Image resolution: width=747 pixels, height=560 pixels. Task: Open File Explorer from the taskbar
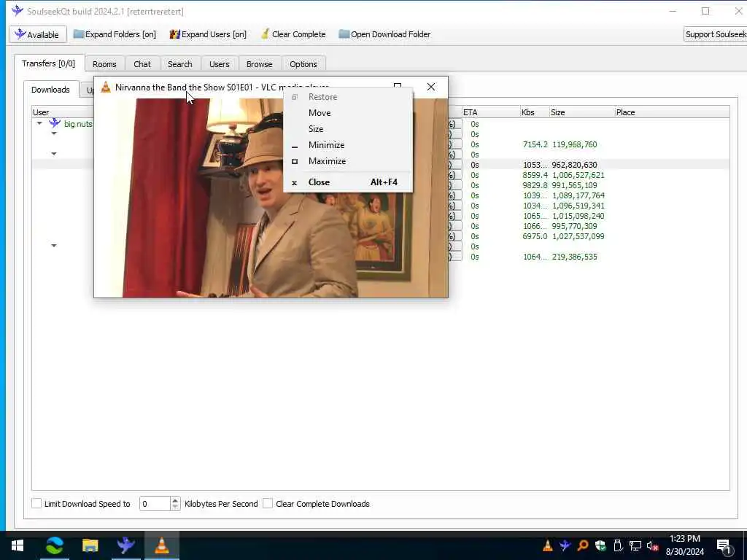tap(90, 545)
